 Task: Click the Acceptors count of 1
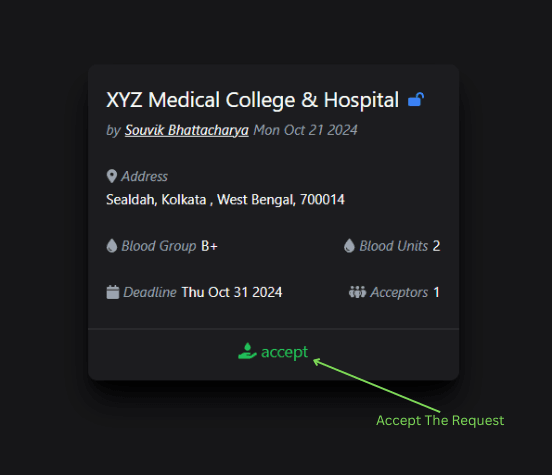pos(437,292)
